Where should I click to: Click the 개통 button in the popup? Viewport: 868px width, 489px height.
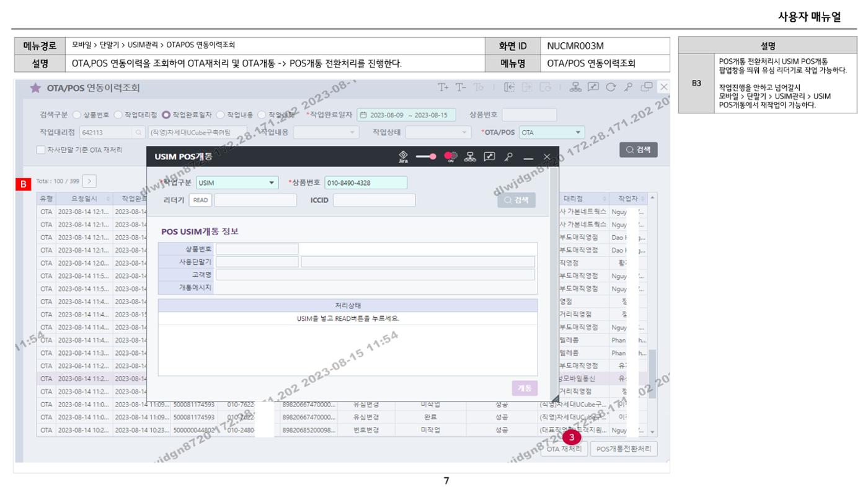(525, 388)
